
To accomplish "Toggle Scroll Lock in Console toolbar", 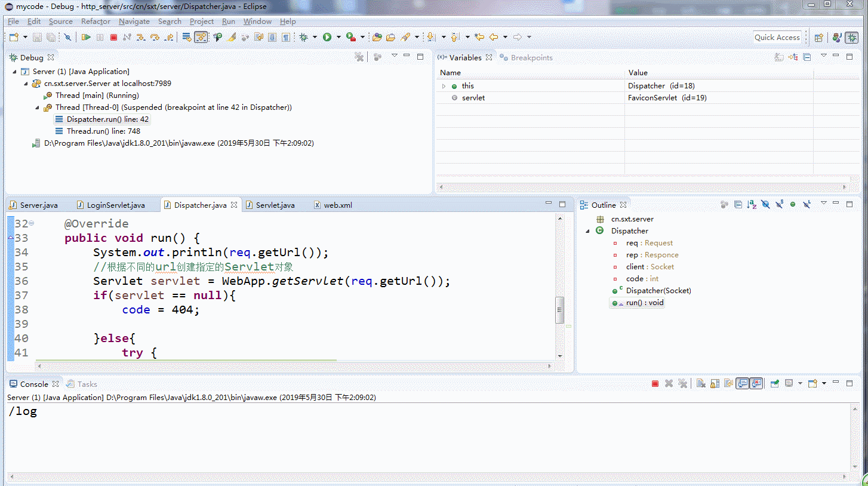I will coord(715,383).
